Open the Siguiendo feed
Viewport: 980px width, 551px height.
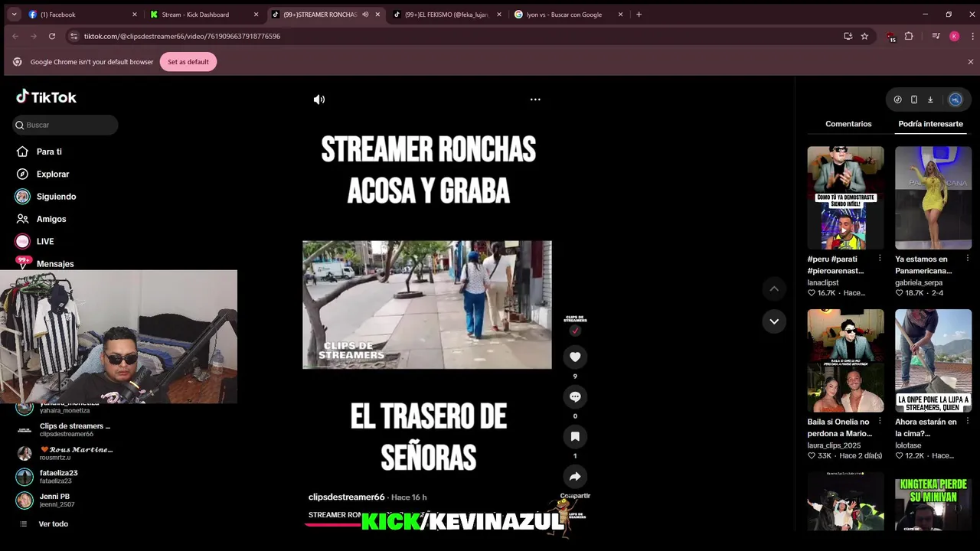point(56,197)
